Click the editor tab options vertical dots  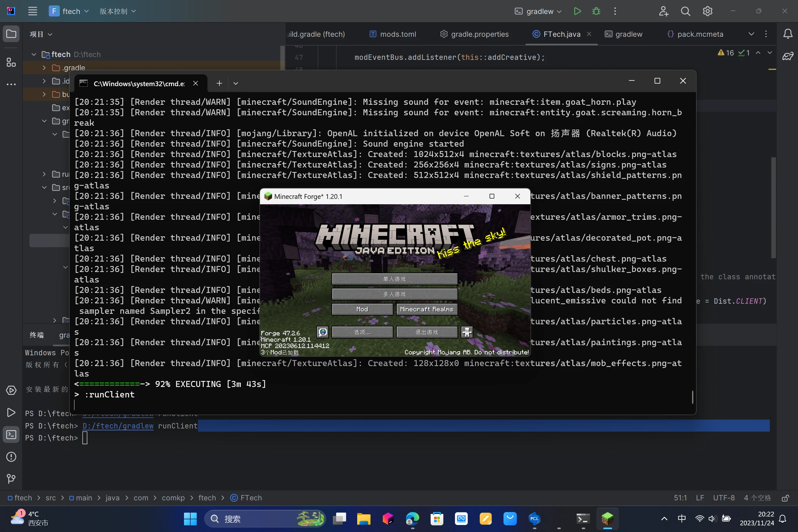[x=766, y=34]
